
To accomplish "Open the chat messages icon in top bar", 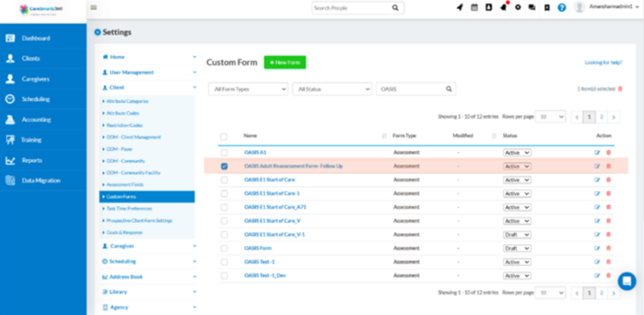I will point(532,7).
